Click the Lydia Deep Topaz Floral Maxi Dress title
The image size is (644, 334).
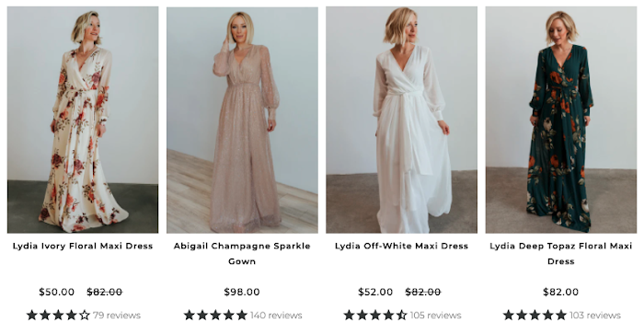click(560, 253)
